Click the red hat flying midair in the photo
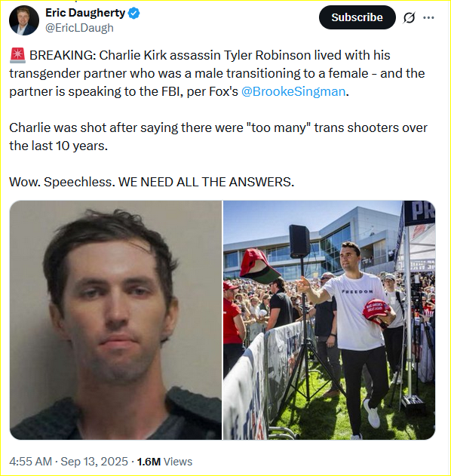The width and height of the screenshot is (451, 476). click(259, 266)
